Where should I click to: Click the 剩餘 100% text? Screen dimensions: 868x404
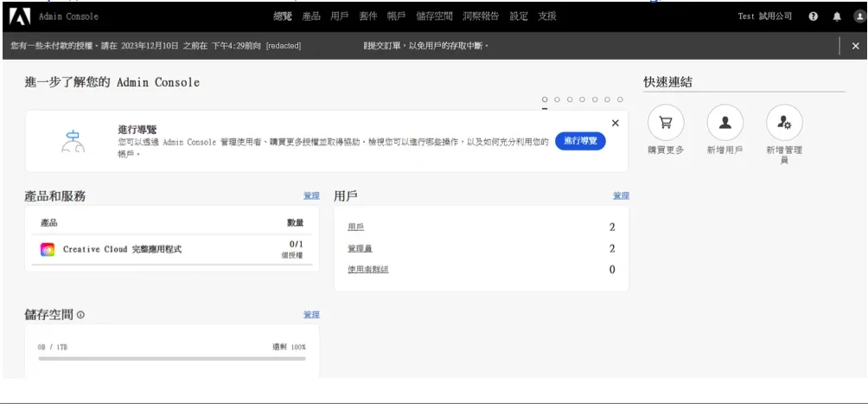[x=289, y=347]
